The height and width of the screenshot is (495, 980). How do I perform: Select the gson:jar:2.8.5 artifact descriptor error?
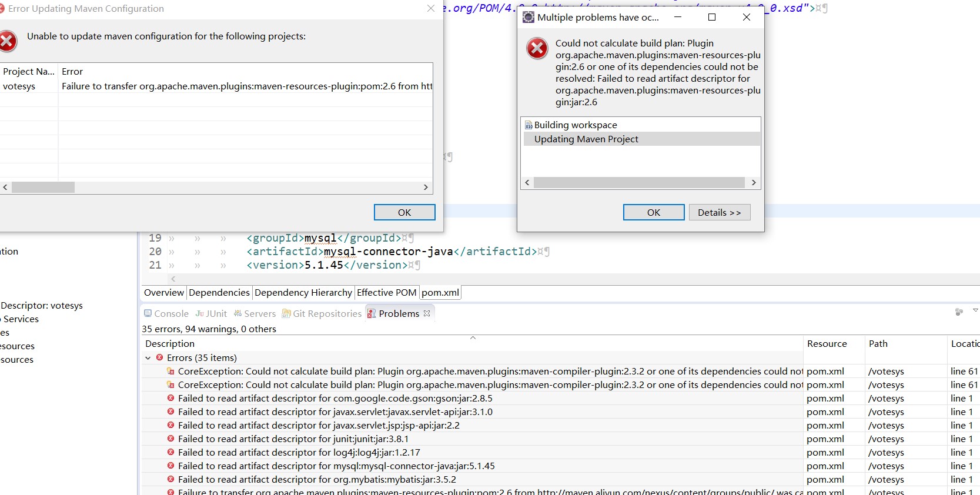[x=561, y=398]
